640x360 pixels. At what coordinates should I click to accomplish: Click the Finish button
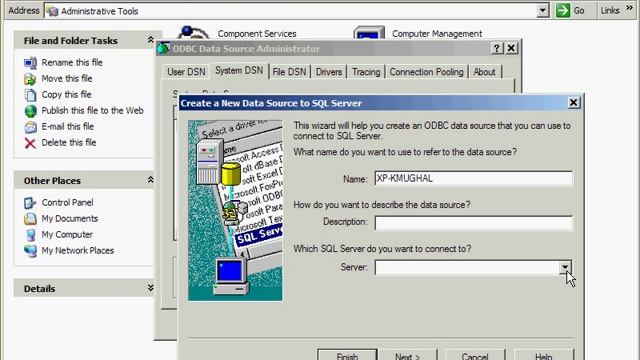point(347,355)
